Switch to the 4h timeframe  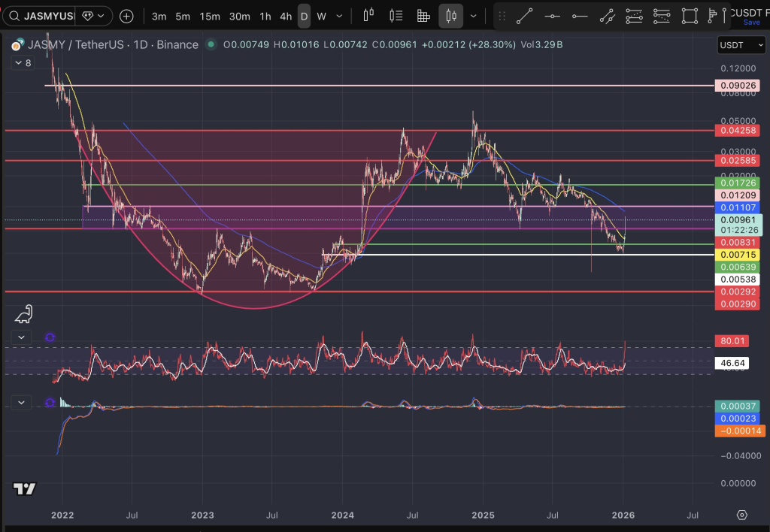[286, 16]
